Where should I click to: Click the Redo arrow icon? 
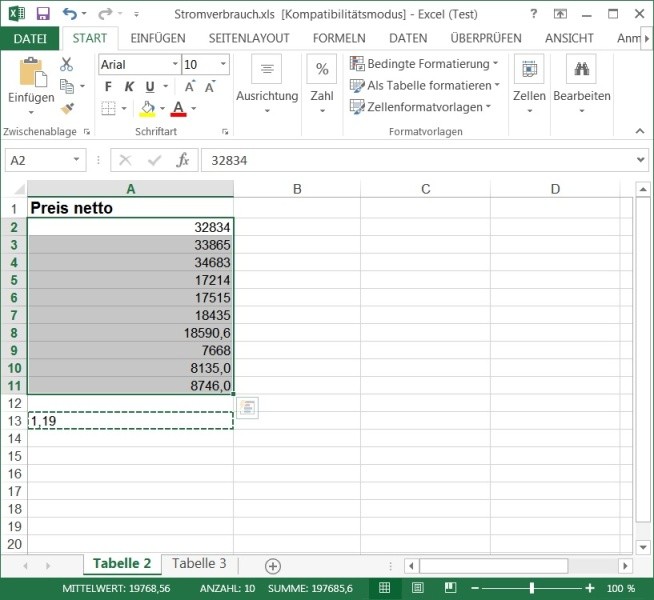click(105, 14)
